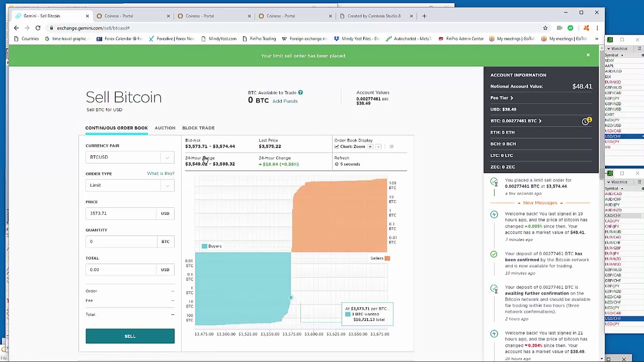This screenshot has height=362, width=644.
Task: Open the Countries bookmarks folder
Action: [x=26, y=39]
